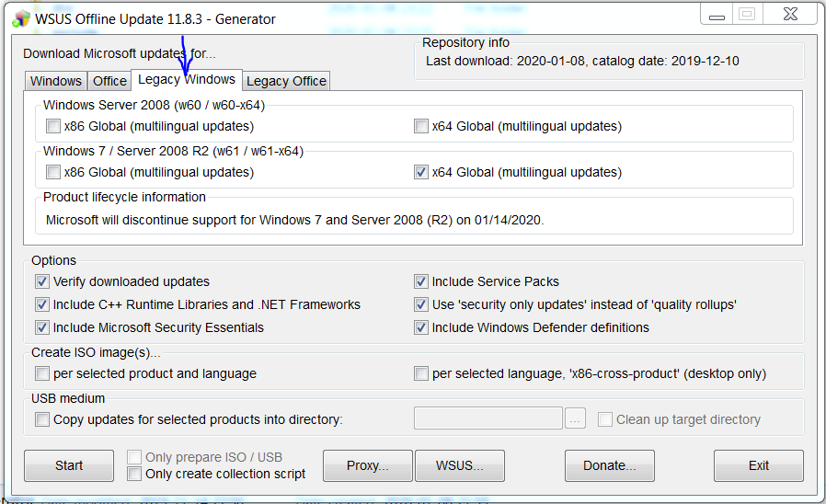The width and height of the screenshot is (826, 504).
Task: Open the WSUS settings button
Action: pos(460,465)
